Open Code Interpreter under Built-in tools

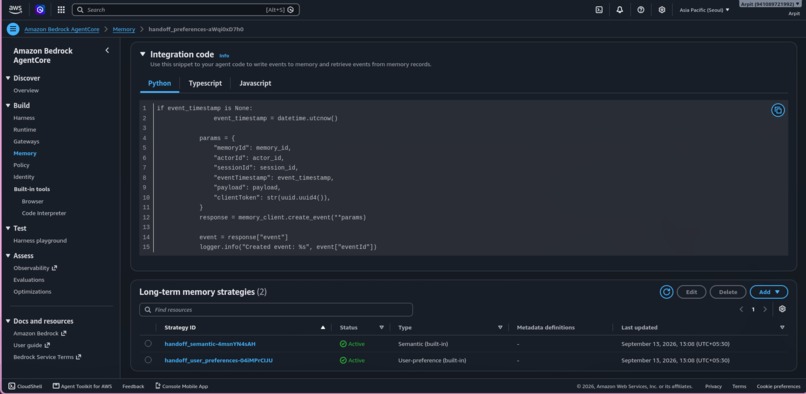tap(44, 213)
